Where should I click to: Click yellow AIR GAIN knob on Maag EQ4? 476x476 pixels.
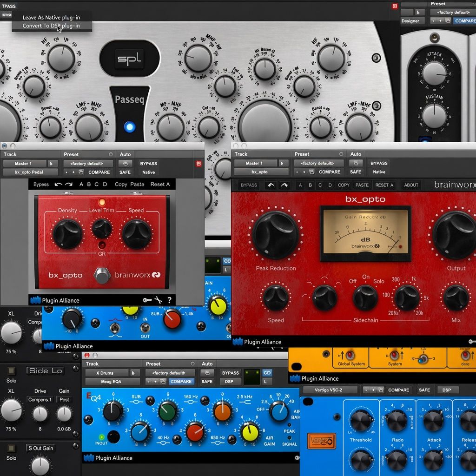(249, 432)
